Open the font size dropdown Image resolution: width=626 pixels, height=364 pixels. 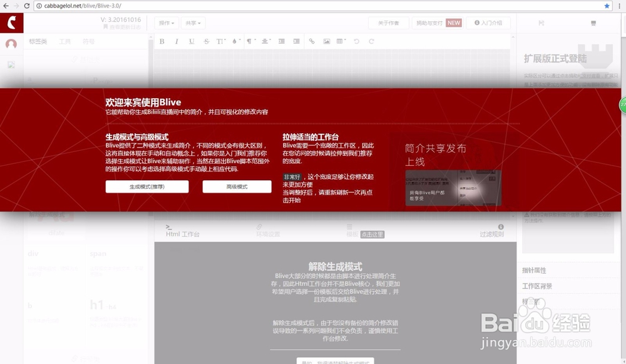coord(221,41)
